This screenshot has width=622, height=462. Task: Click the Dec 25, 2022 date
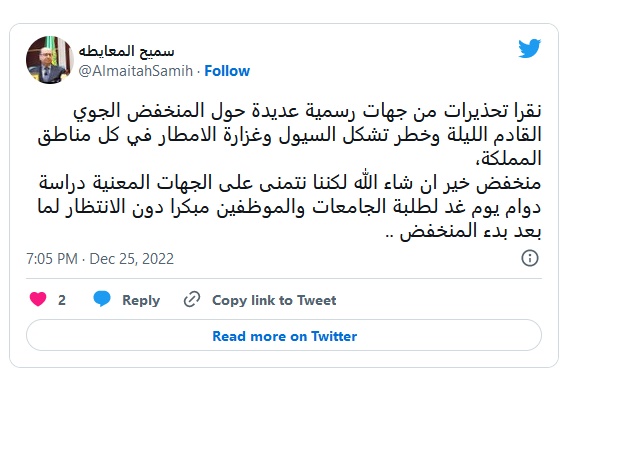coord(132,259)
